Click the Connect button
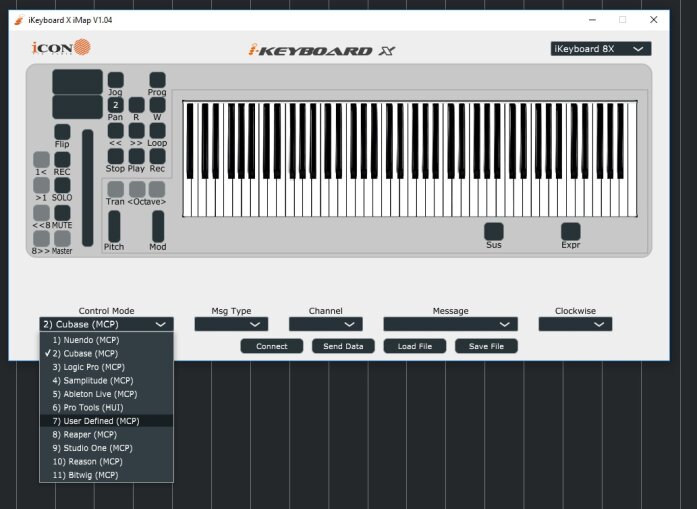Screen dimensions: 697x509 (x=272, y=346)
